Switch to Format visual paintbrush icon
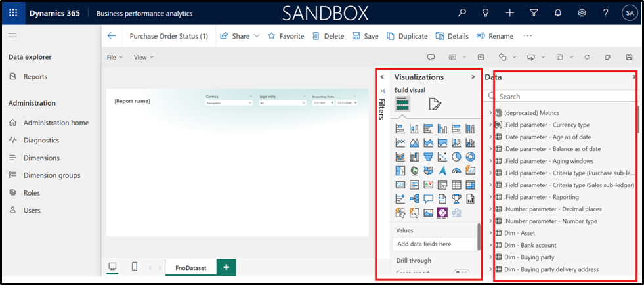The height and width of the screenshot is (285, 644). click(x=435, y=104)
